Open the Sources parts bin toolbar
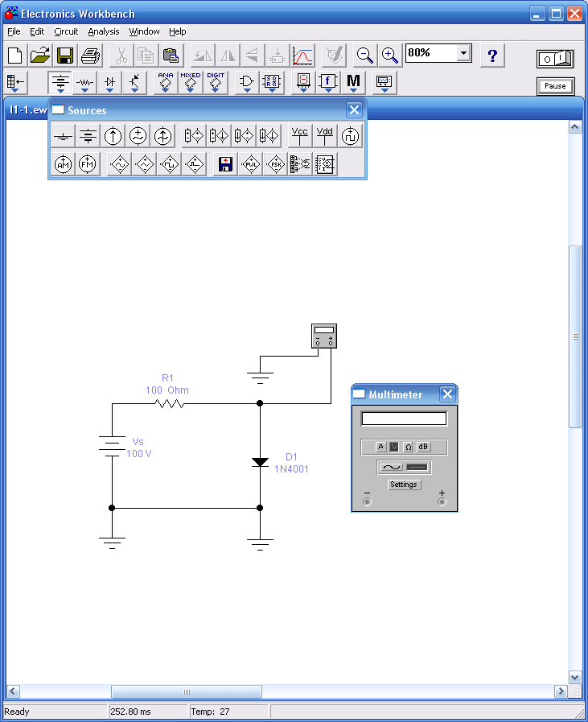This screenshot has height=722, width=588. point(60,82)
